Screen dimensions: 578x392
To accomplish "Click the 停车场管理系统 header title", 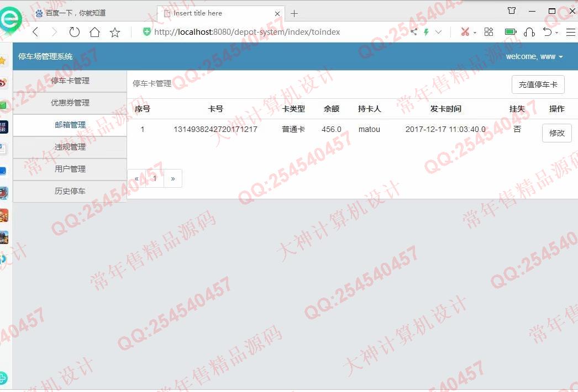I will [x=45, y=56].
